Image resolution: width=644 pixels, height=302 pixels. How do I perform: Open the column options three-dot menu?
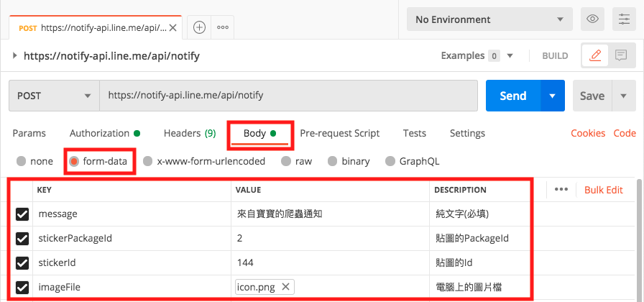[x=561, y=189]
